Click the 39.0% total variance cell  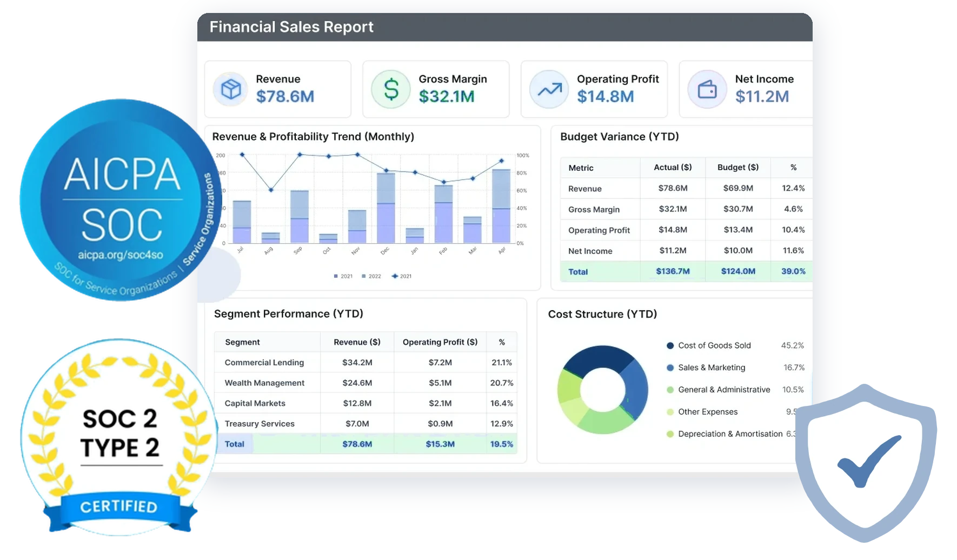793,271
